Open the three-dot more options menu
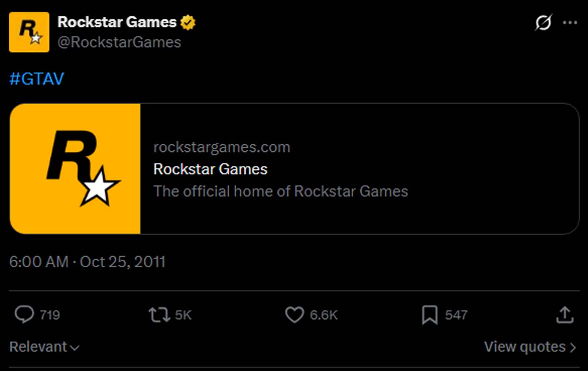The width and height of the screenshot is (588, 371). coord(570,22)
